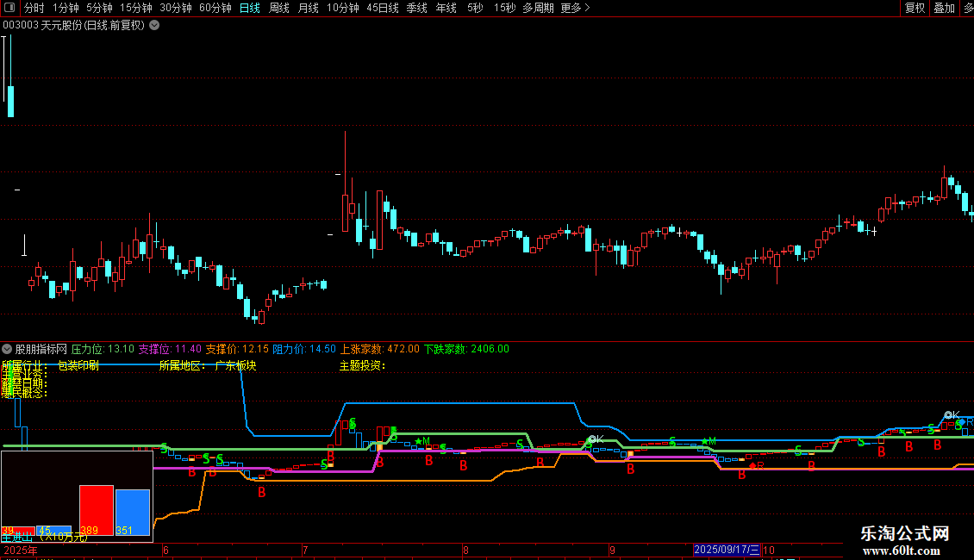Expand the 更多 periods chevron
Screen dimensions: 974x560
(587, 8)
